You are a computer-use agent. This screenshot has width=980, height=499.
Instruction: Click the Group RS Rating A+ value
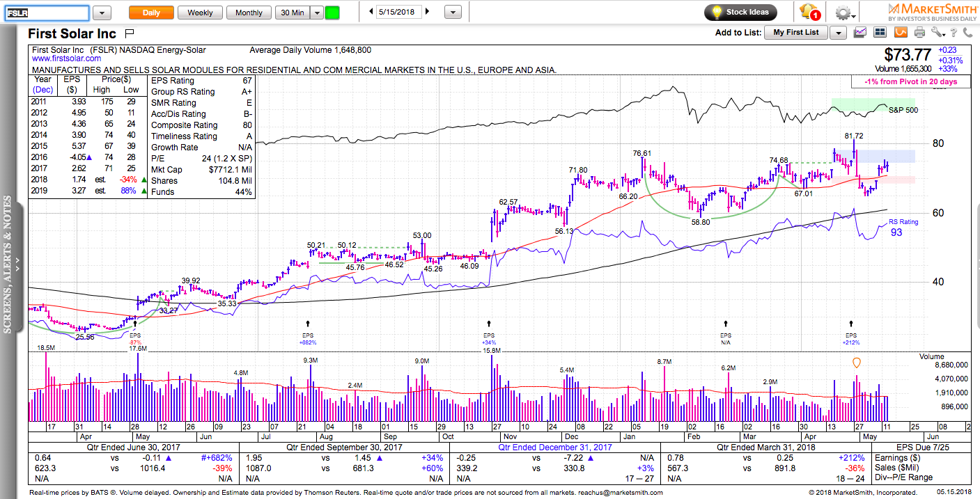[x=247, y=92]
